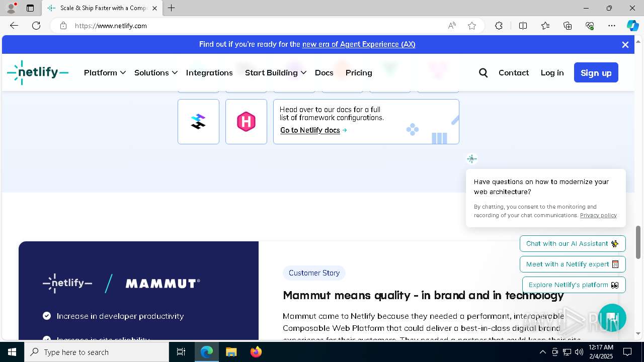Open browser Extensions puzzle icon
Viewport: 644px width, 362px height.
(x=499, y=26)
